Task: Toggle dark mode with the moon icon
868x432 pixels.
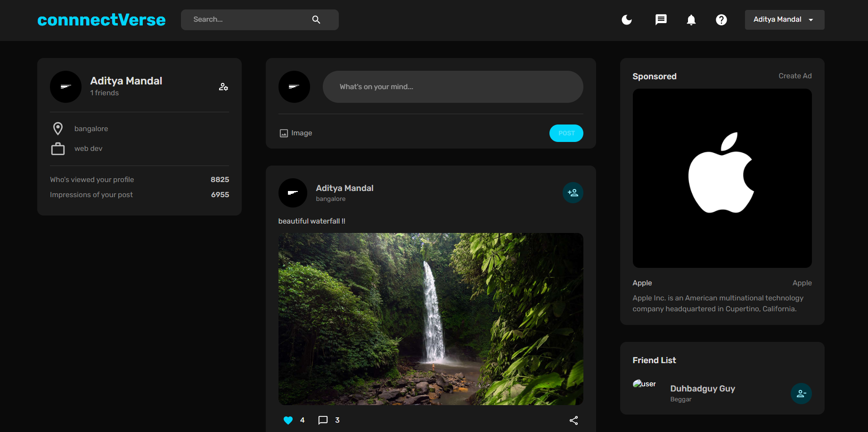Action: (x=627, y=20)
